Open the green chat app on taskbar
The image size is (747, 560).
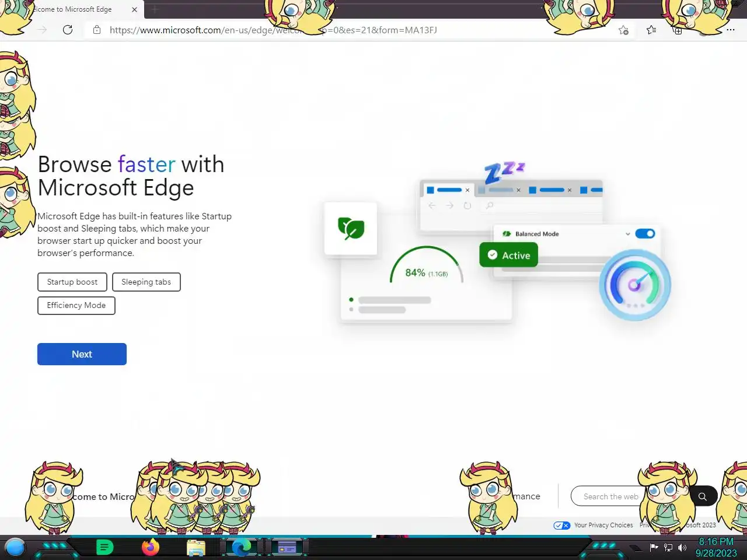tap(104, 547)
